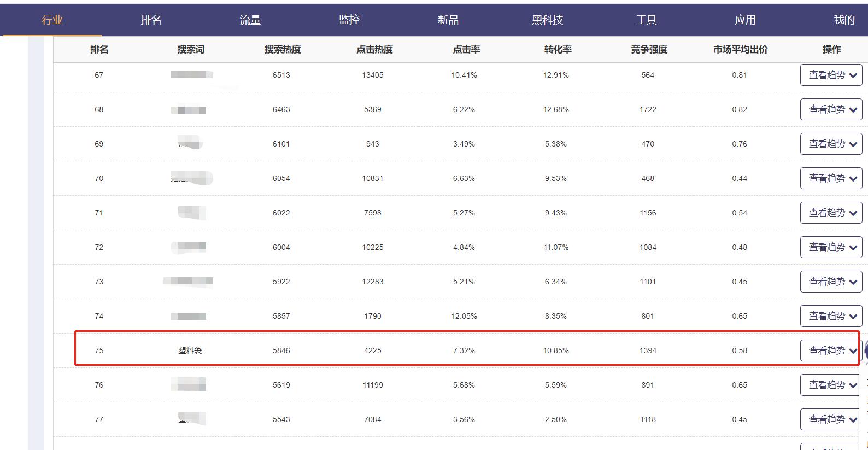
Task: Click the 工具 navigation tab
Action: [x=646, y=20]
